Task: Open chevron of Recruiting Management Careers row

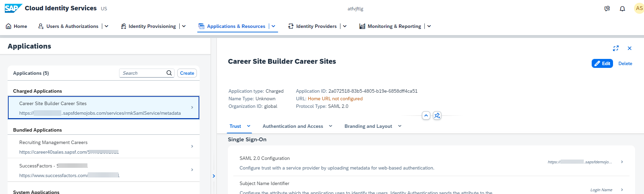Action: point(192,146)
